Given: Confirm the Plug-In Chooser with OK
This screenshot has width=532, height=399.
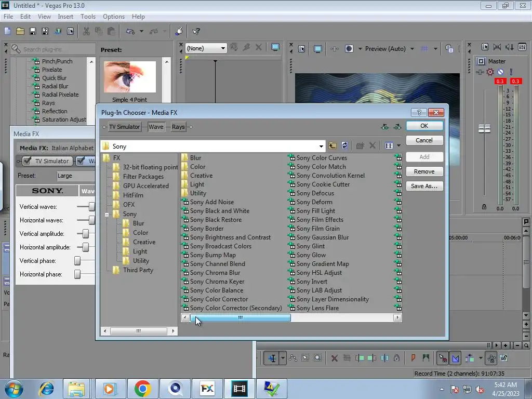Looking at the screenshot, I should pyautogui.click(x=424, y=126).
